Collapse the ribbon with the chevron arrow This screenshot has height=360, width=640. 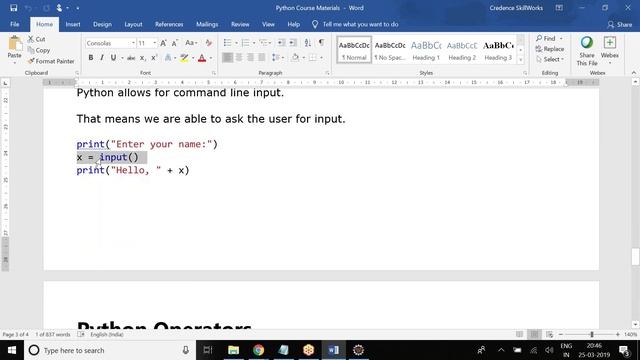pyautogui.click(x=633, y=73)
